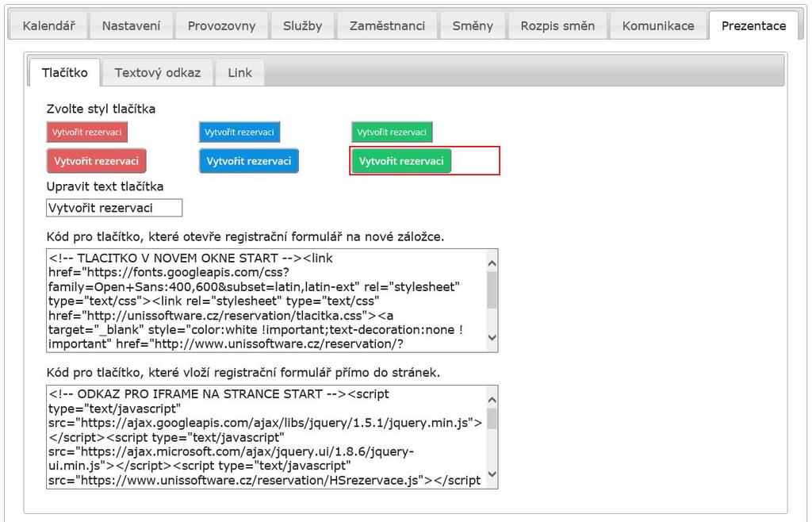Click up arrow of iframe code scrollbar
This screenshot has height=522, width=812.
click(492, 400)
